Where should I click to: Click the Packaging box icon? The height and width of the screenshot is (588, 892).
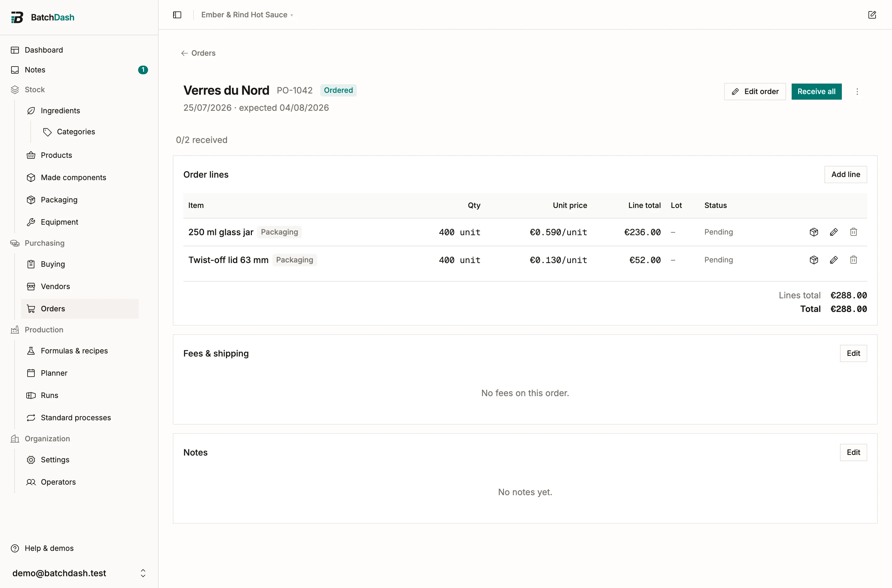(31, 200)
